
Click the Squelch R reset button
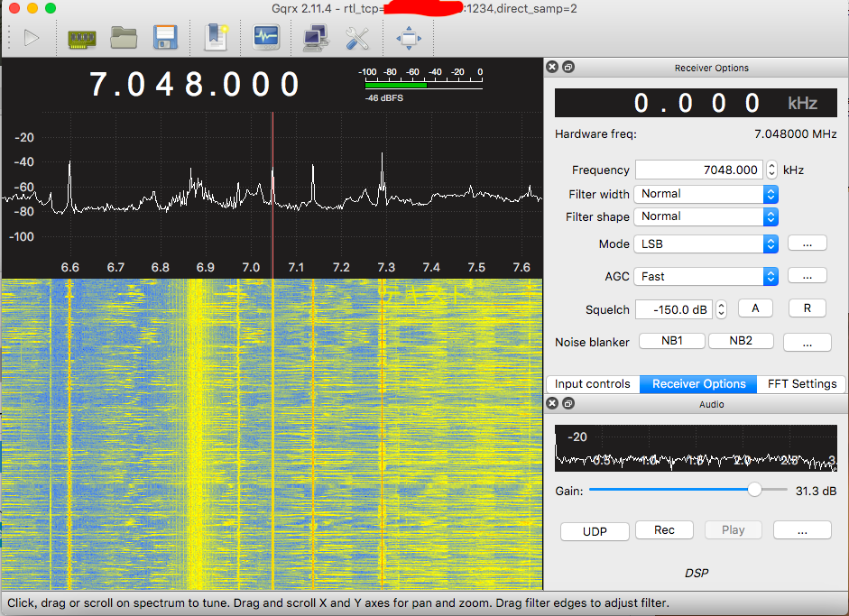click(807, 308)
